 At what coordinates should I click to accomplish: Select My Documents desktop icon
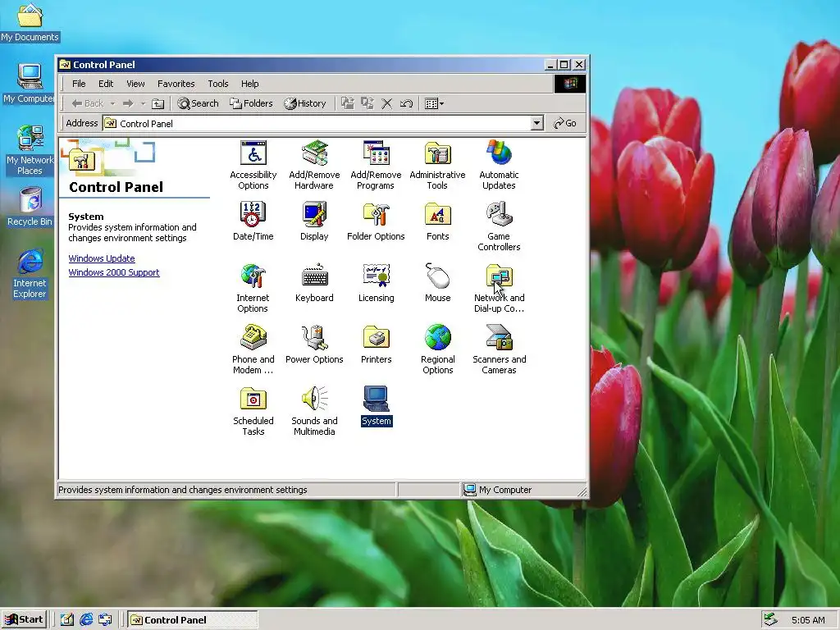pyautogui.click(x=30, y=22)
